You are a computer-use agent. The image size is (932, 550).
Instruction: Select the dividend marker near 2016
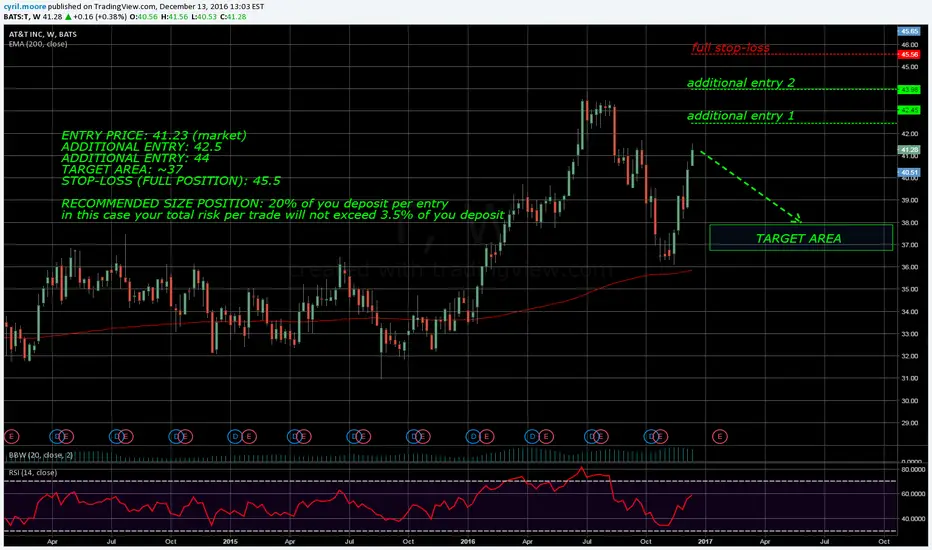pyautogui.click(x=473, y=436)
